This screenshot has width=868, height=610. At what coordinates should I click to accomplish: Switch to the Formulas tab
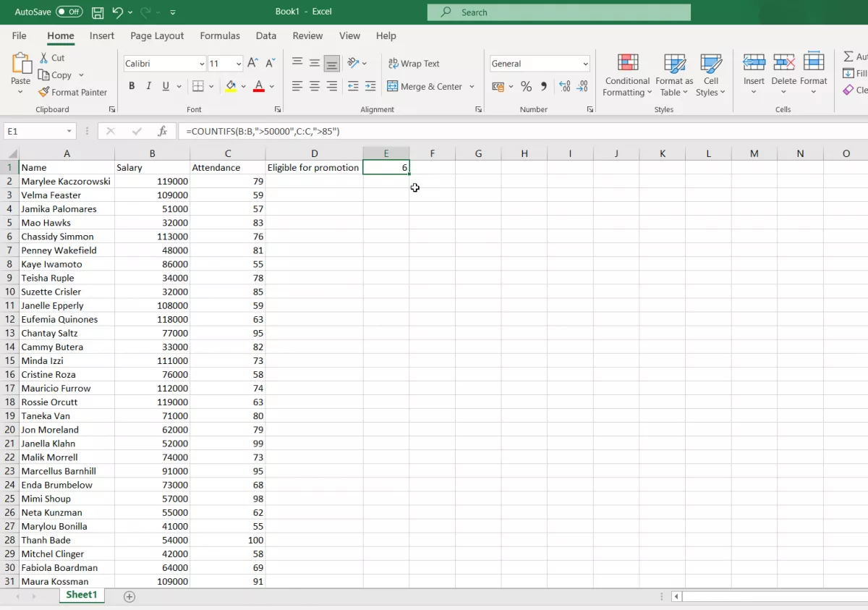(220, 35)
